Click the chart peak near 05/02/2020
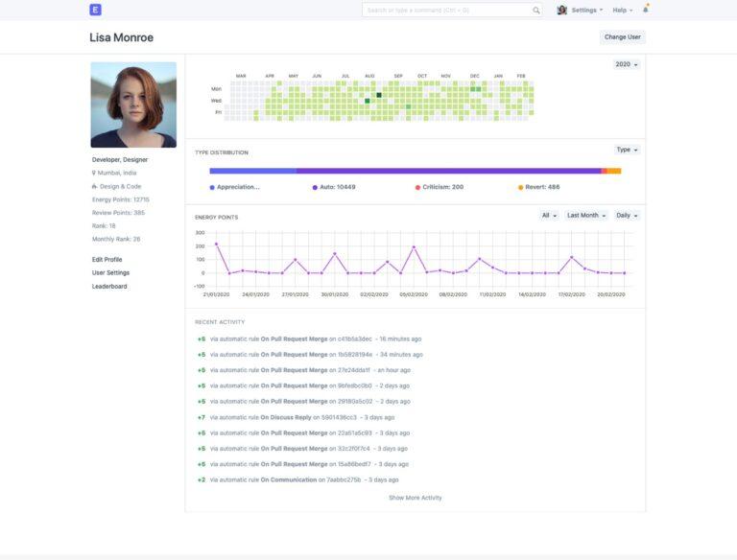Screen dimensions: 737x560 [x=414, y=246]
